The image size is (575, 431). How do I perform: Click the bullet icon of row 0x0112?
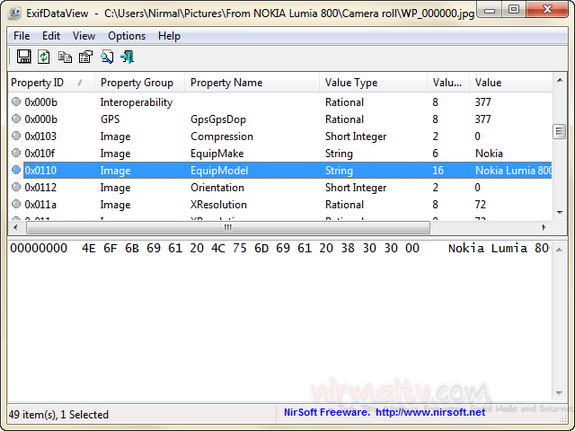(16, 187)
